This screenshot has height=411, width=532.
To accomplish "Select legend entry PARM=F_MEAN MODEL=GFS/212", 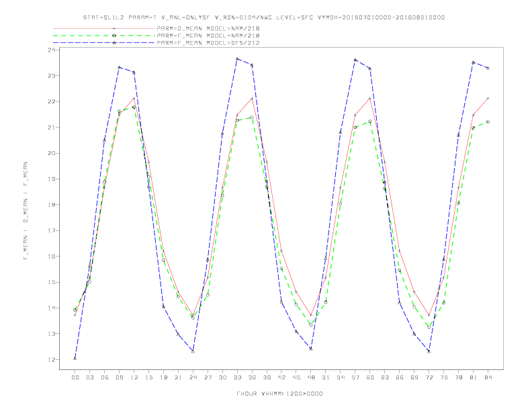I will [x=208, y=43].
